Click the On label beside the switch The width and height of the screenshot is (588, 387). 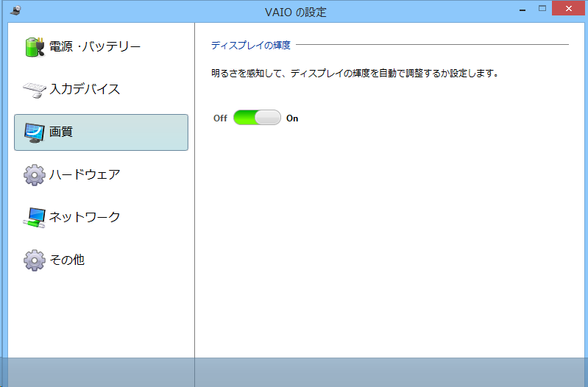tap(292, 118)
